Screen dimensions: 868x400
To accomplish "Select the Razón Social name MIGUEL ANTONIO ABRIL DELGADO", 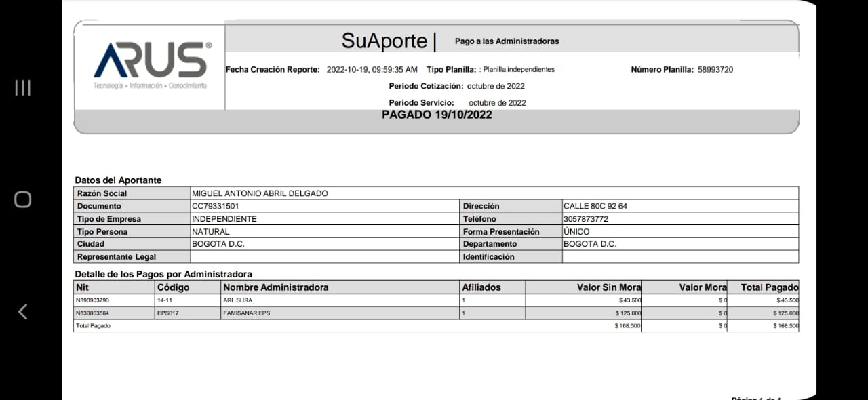I will [x=260, y=193].
